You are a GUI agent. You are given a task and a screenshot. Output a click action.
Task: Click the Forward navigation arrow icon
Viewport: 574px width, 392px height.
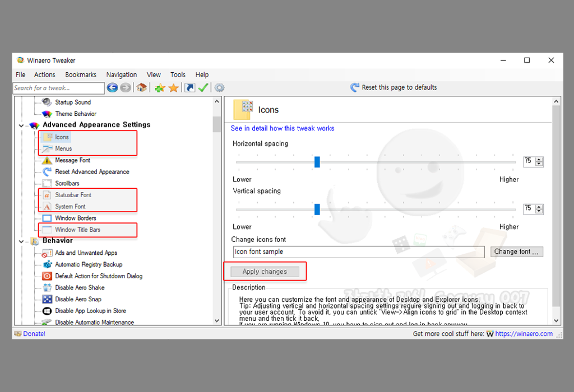(126, 88)
